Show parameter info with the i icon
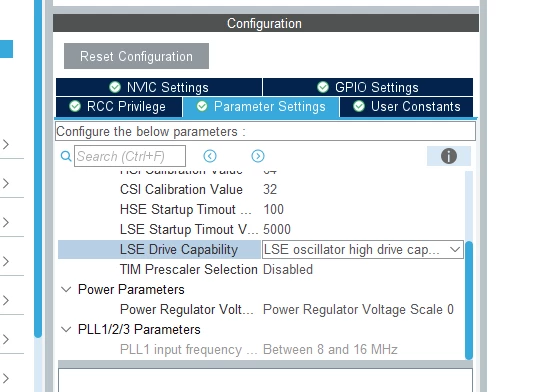This screenshot has height=392, width=557. coord(449,156)
